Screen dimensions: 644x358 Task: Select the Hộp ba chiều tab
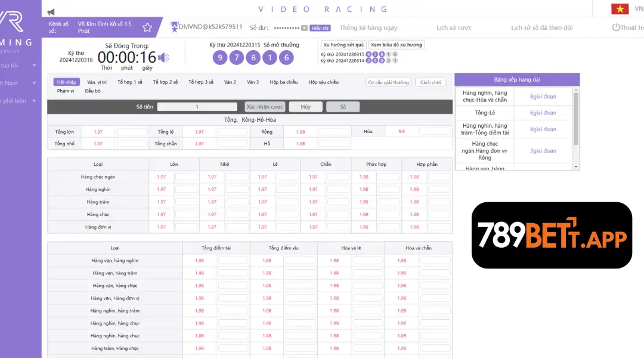click(x=283, y=82)
